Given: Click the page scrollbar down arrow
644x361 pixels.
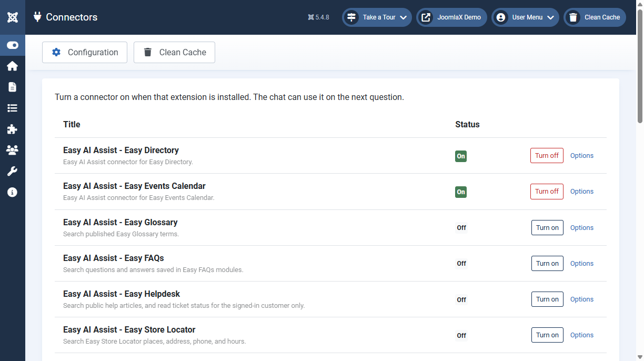Looking at the screenshot, I should (640, 357).
